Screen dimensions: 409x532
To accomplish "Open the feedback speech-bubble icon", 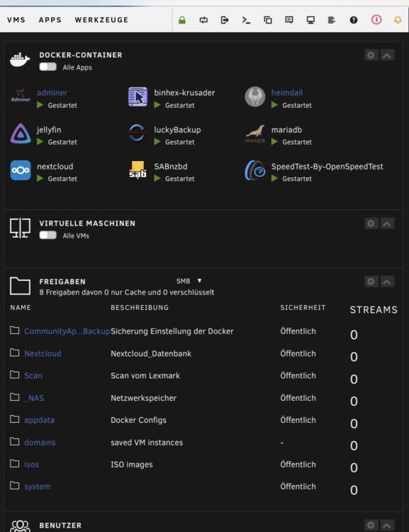I will (x=289, y=20).
